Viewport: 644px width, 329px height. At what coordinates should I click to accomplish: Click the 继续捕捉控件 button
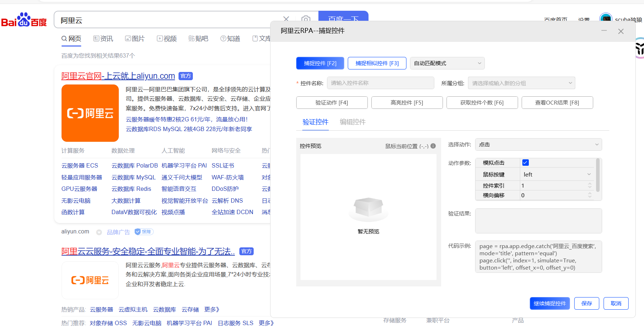tap(550, 304)
